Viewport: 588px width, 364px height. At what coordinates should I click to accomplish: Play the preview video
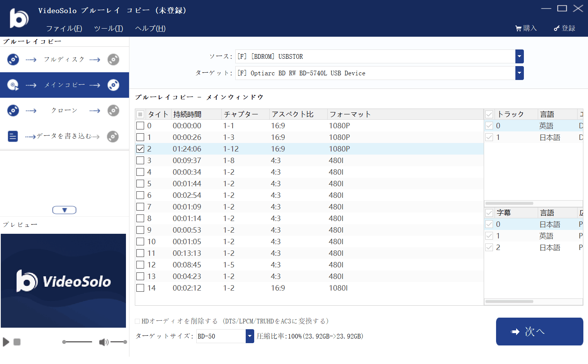click(6, 342)
